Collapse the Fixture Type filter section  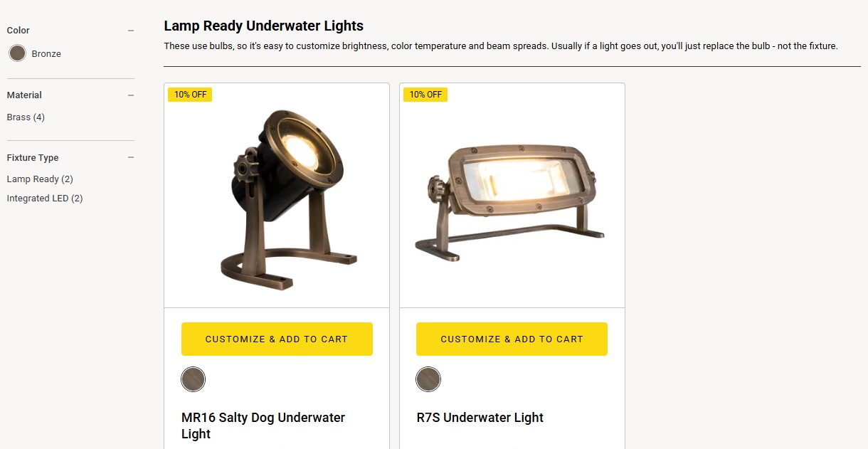point(131,158)
